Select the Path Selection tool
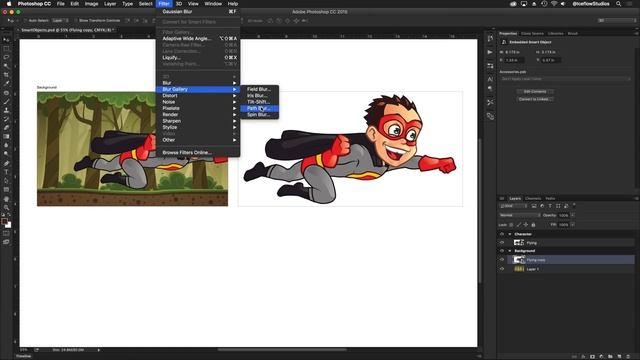Screen dimensions: 640x360 click(6, 181)
